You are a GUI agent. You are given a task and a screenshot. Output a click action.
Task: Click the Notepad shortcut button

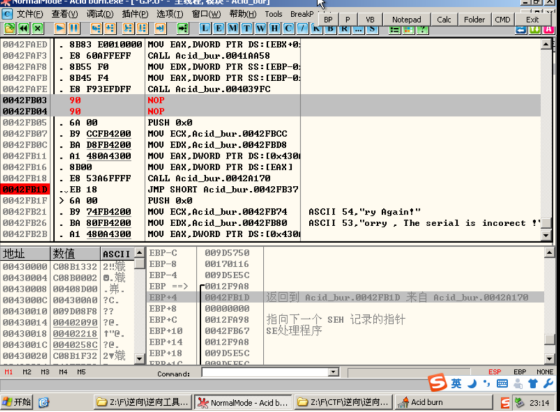click(x=406, y=20)
